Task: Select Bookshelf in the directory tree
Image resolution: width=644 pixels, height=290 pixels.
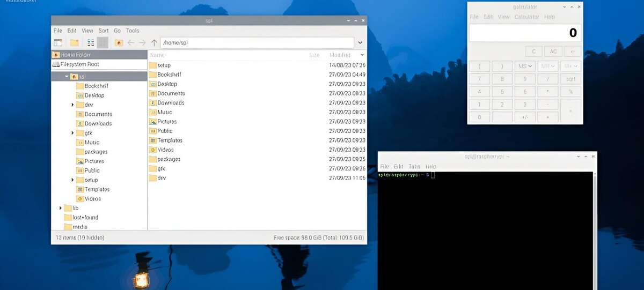Action: click(97, 86)
